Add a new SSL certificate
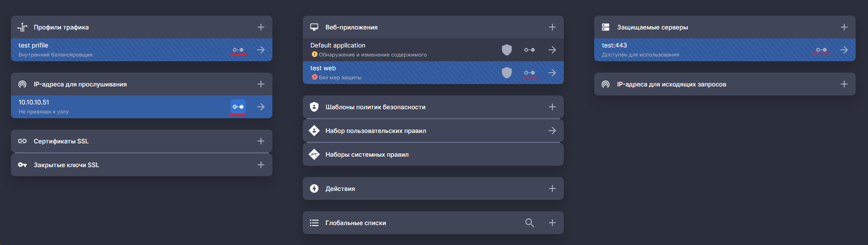The image size is (868, 245). tap(260, 141)
